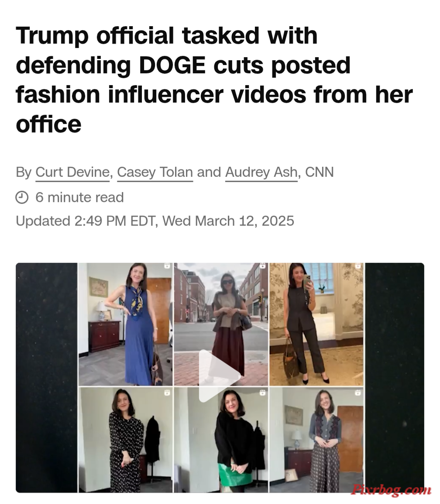Open Curt Devine author link

[72, 172]
